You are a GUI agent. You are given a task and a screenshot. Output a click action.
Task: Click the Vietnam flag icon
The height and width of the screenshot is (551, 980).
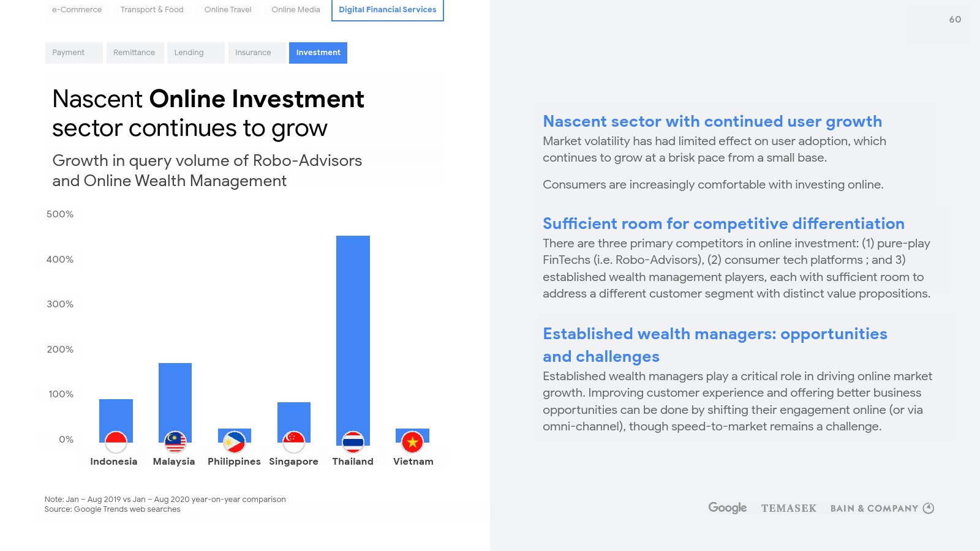click(412, 442)
